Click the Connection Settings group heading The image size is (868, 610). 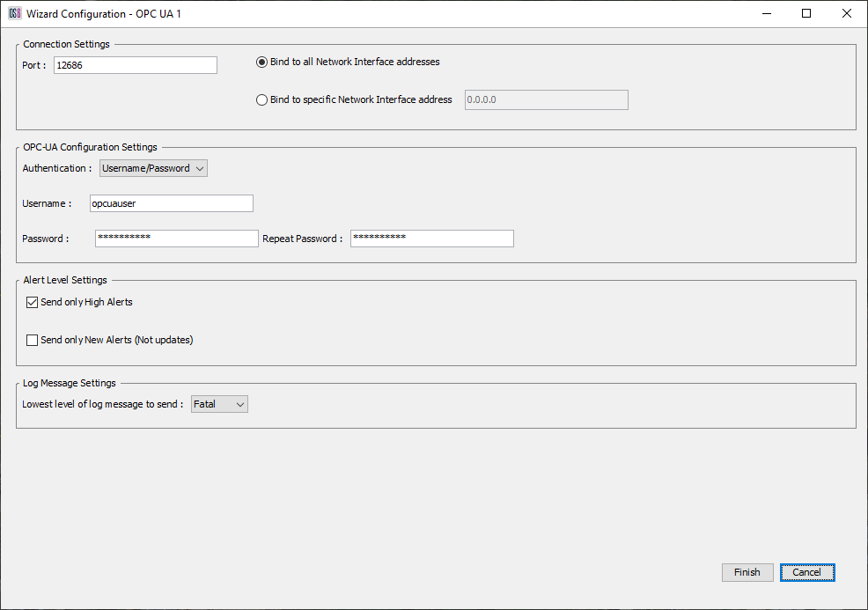pyautogui.click(x=67, y=45)
